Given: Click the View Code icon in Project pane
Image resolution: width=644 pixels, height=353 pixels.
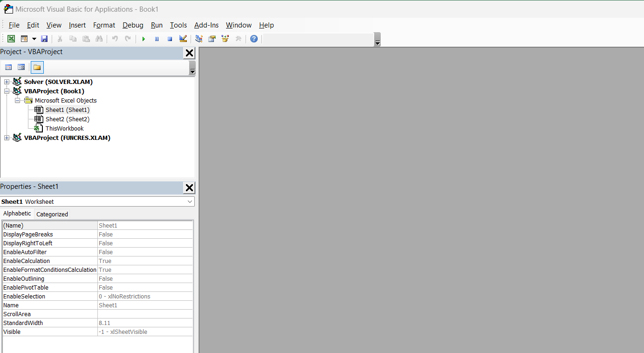Looking at the screenshot, I should [x=8, y=67].
